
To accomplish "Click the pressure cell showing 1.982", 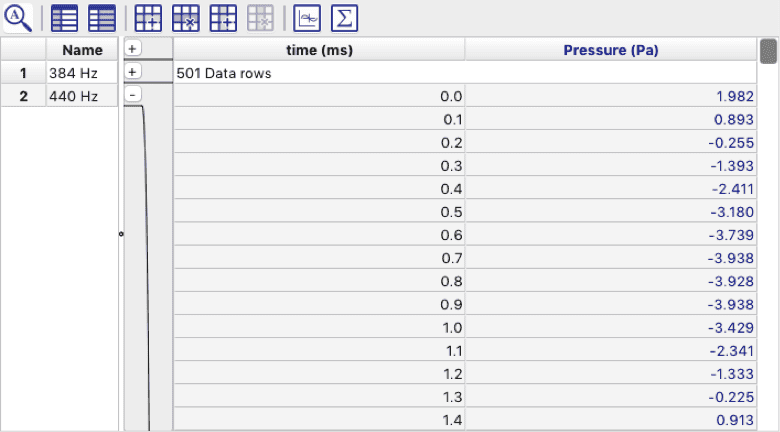I will (x=610, y=96).
